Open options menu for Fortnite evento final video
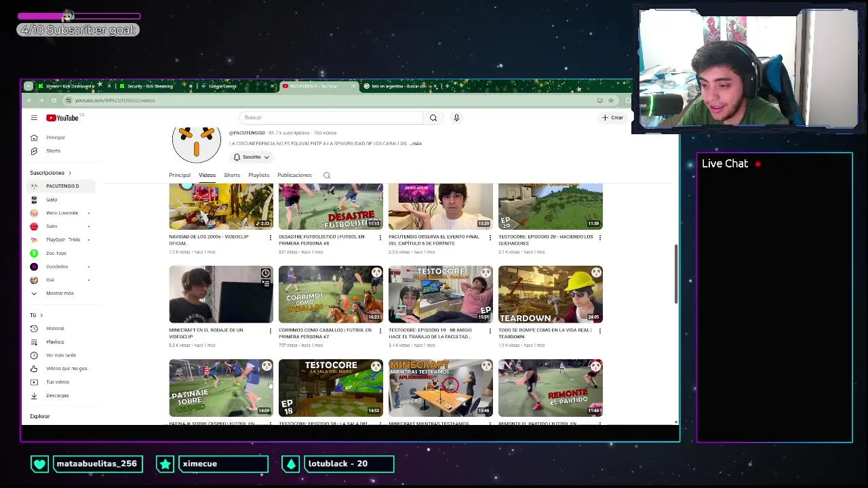Screen dimensions: 868x488 click(490, 238)
